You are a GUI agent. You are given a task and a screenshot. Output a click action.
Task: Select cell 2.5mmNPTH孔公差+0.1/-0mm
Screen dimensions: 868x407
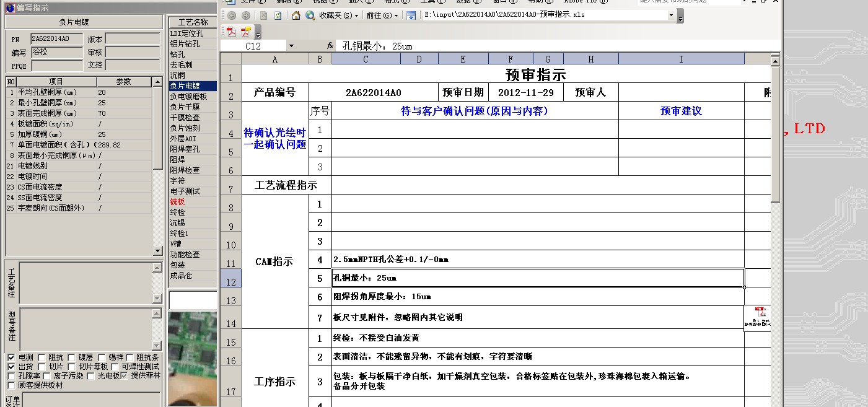538,260
